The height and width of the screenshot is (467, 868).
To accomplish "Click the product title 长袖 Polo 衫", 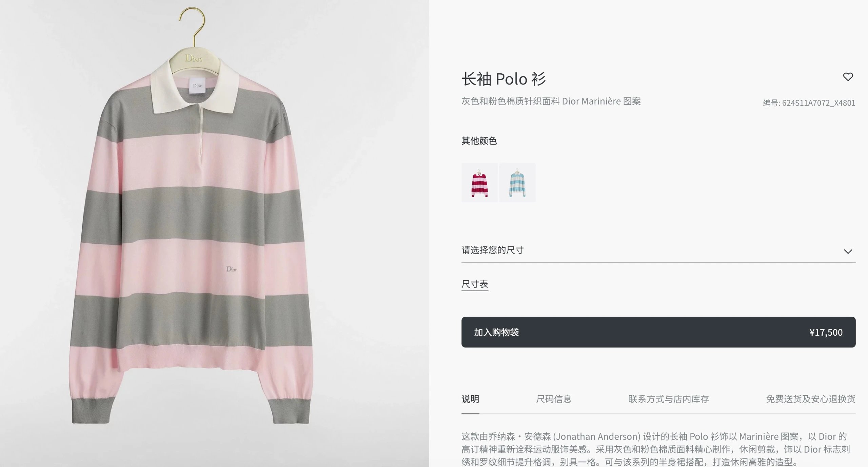I will coord(504,79).
